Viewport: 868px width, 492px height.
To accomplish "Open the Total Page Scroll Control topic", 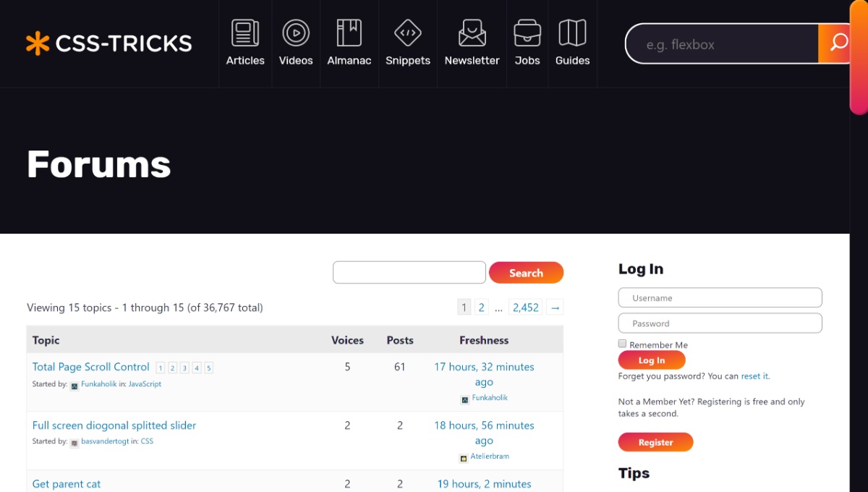I will tap(90, 367).
